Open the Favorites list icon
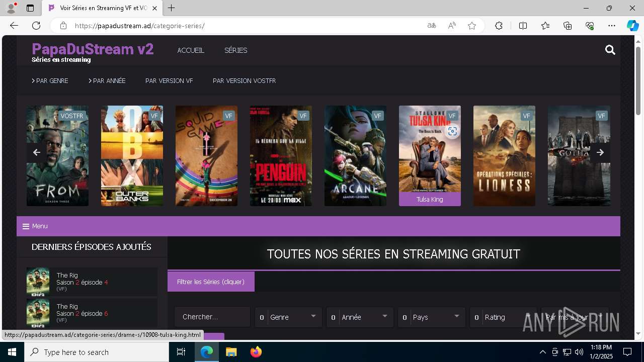This screenshot has height=362, width=644. pos(545,26)
